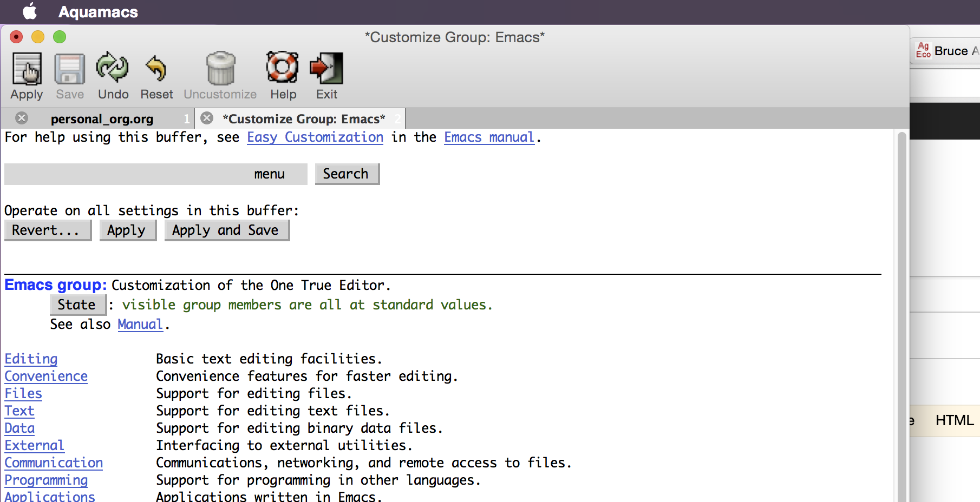
Task: Click HTML label in the background window
Action: (955, 420)
